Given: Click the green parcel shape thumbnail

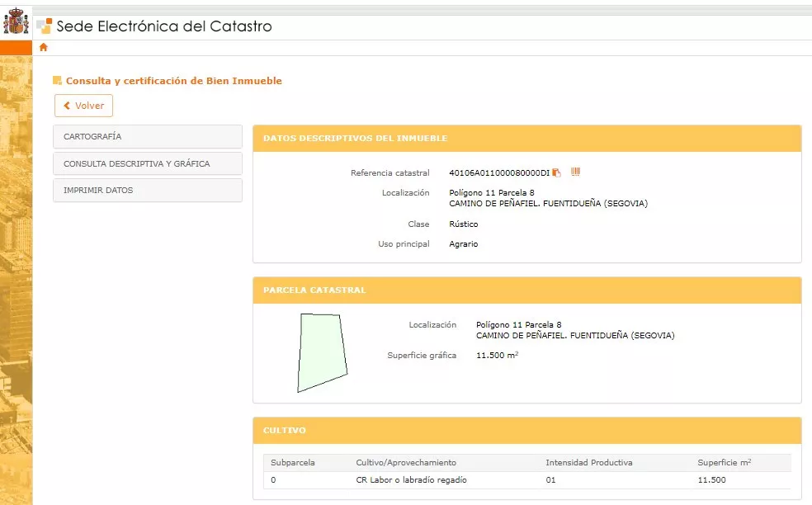Looking at the screenshot, I should pyautogui.click(x=321, y=352).
